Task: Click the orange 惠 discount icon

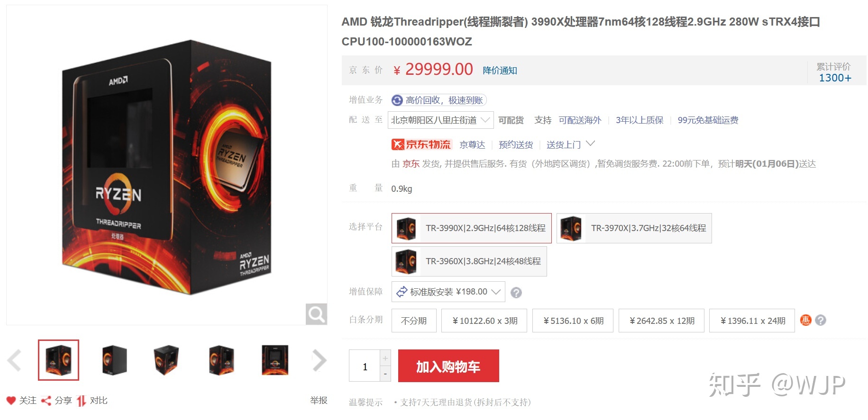Action: (805, 321)
